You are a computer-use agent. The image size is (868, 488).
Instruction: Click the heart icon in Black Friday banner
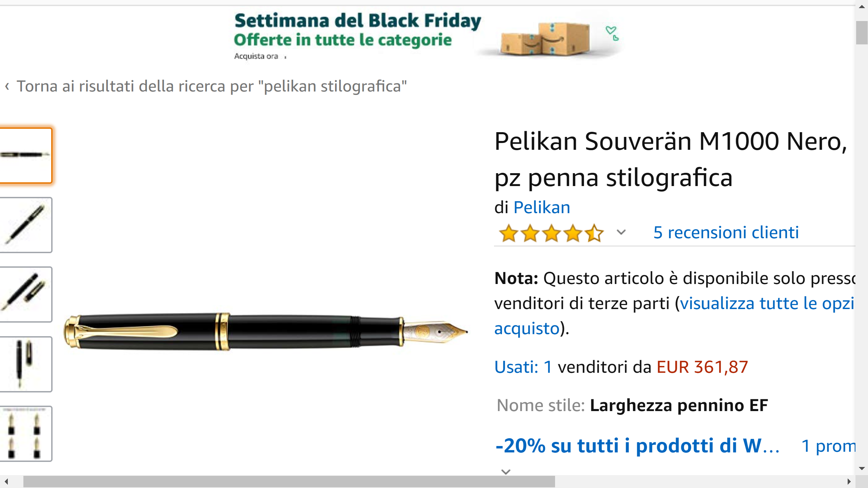click(x=612, y=33)
